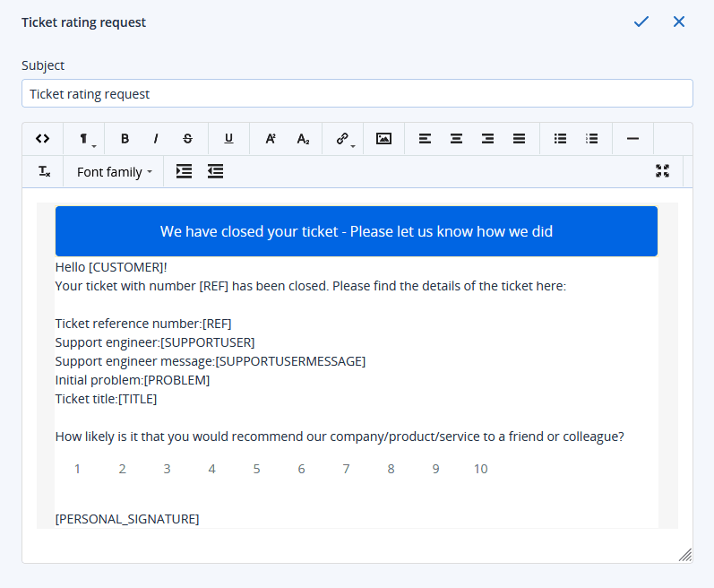714x588 pixels.
Task: Toggle code view in the editor
Action: pos(42,139)
